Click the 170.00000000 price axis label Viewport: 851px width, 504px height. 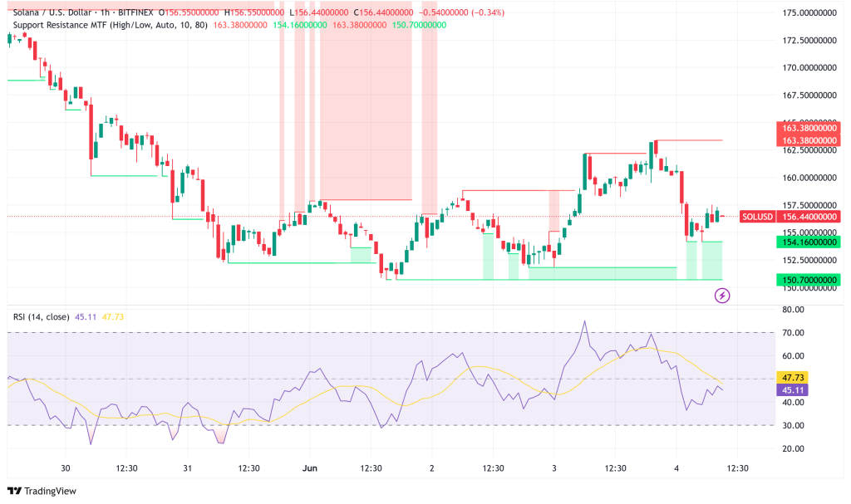click(x=809, y=68)
